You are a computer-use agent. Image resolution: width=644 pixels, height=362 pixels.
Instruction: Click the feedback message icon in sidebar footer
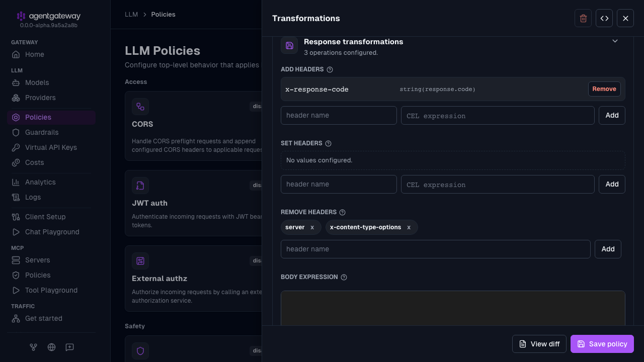(x=69, y=347)
